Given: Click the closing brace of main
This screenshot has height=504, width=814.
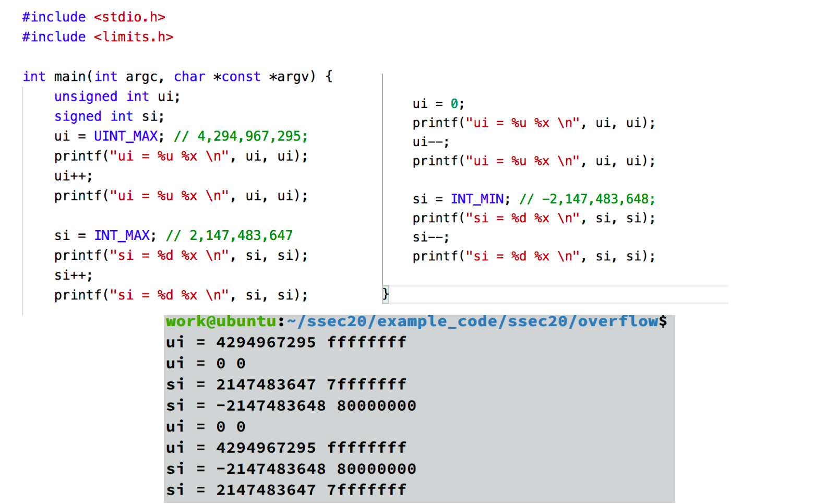Looking at the screenshot, I should click(x=386, y=294).
